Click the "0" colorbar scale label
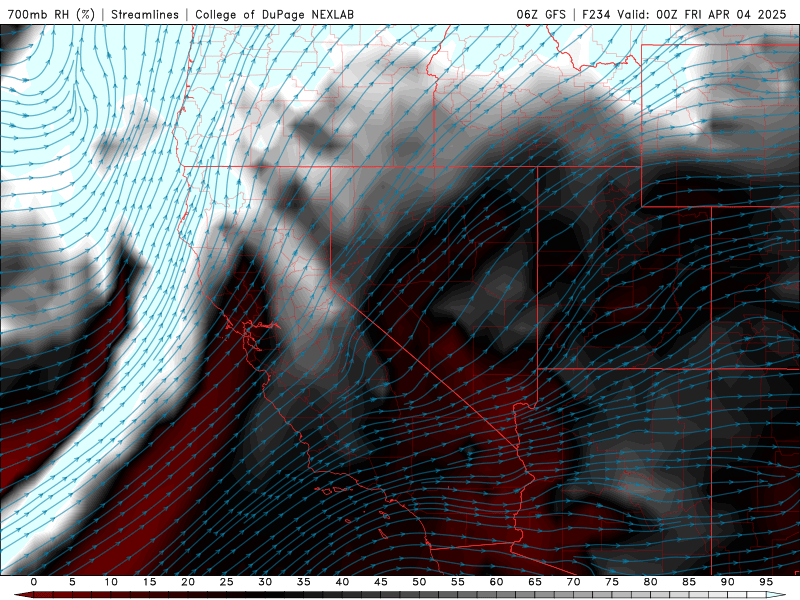Screen dimensions: 800x600 34,582
